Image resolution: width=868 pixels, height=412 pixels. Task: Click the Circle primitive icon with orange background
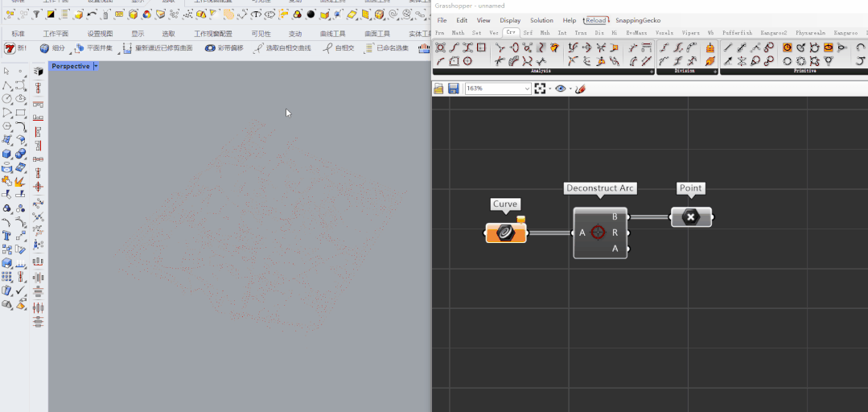pyautogui.click(x=787, y=47)
